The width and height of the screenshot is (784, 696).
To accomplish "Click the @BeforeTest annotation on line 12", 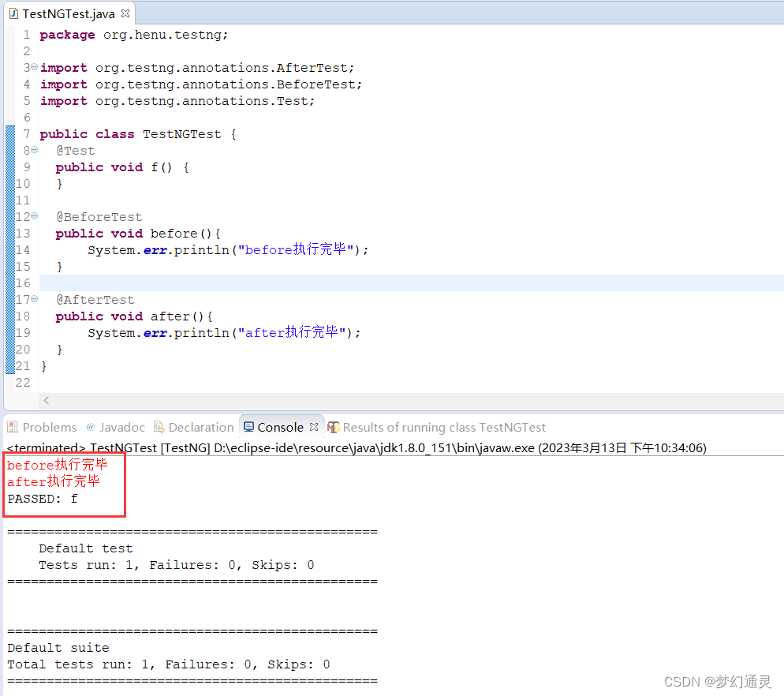I will (x=99, y=217).
